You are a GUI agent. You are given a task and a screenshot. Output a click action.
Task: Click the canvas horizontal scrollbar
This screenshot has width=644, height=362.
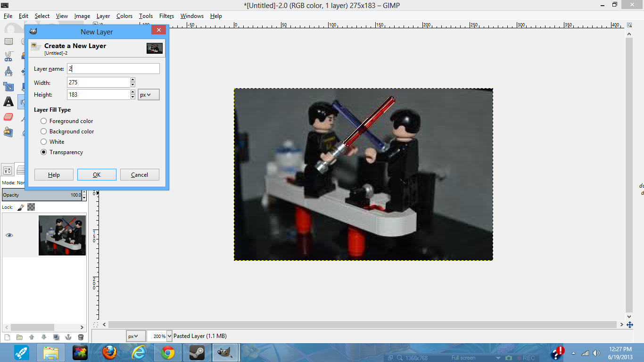(x=363, y=325)
